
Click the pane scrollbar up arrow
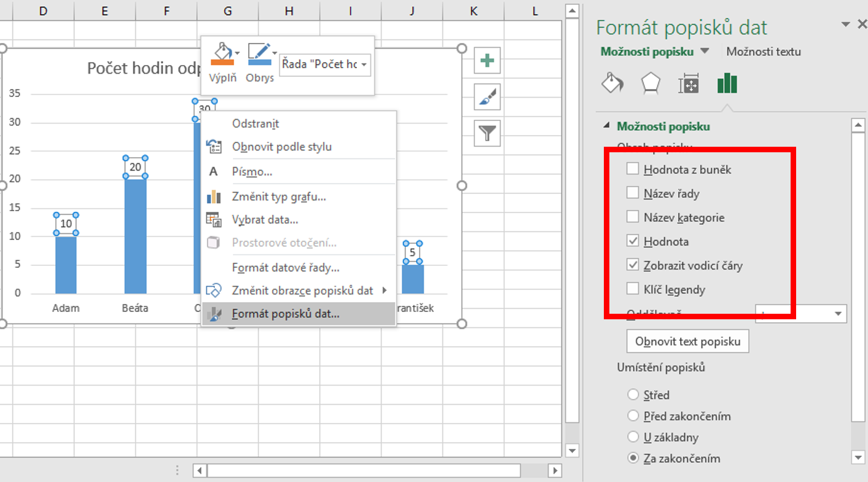tap(858, 126)
